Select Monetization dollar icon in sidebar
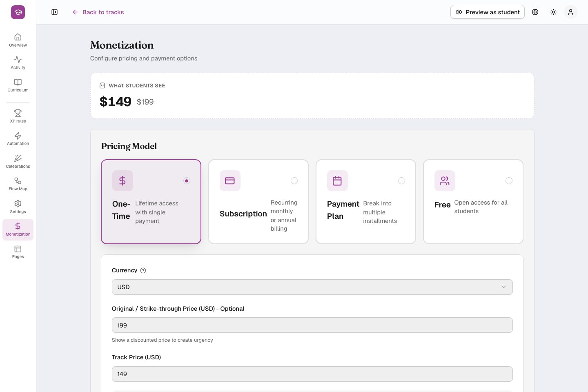588x392 pixels. point(18,226)
